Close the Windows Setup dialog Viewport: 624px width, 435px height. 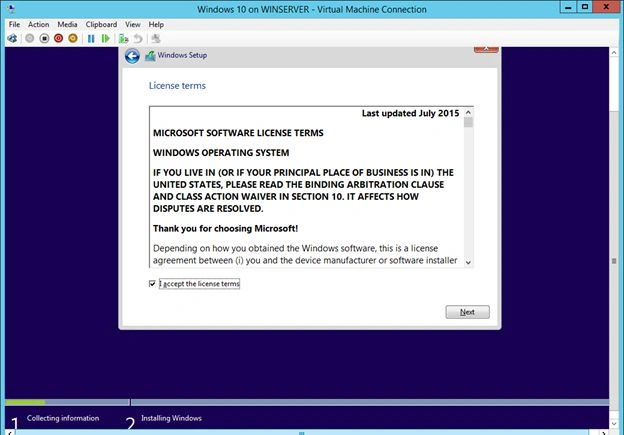[x=486, y=50]
